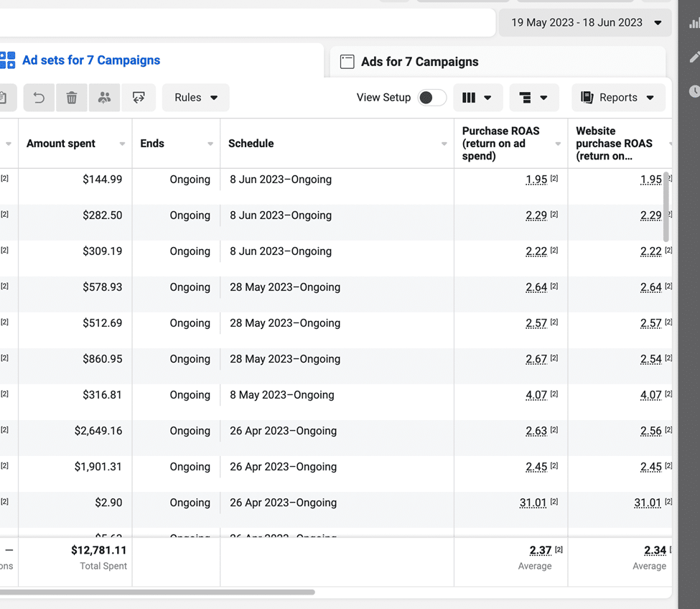Click average Purchase ROAS 2.37
Image resolution: width=700 pixels, height=609 pixels.
541,550
